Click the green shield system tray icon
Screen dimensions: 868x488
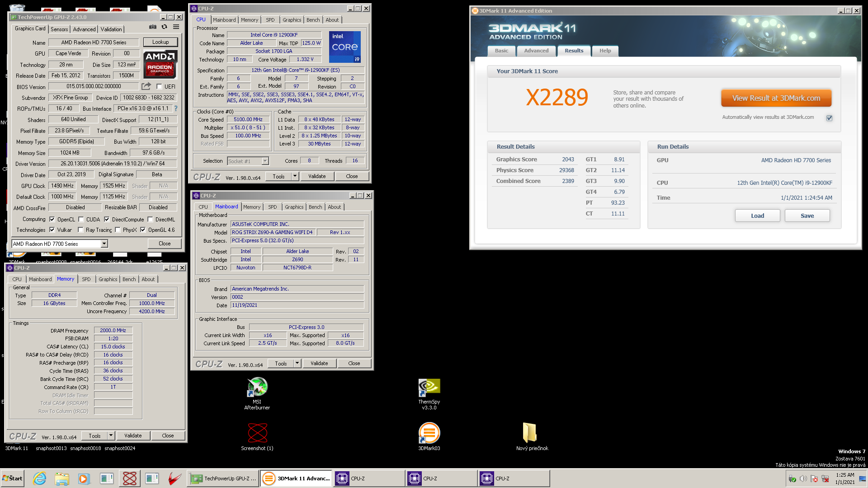point(792,479)
